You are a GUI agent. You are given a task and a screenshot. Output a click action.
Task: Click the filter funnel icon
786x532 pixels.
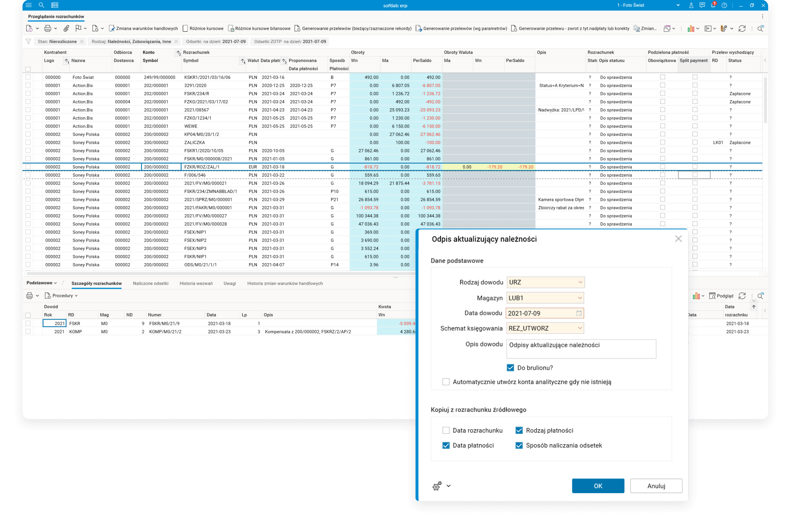coord(28,42)
